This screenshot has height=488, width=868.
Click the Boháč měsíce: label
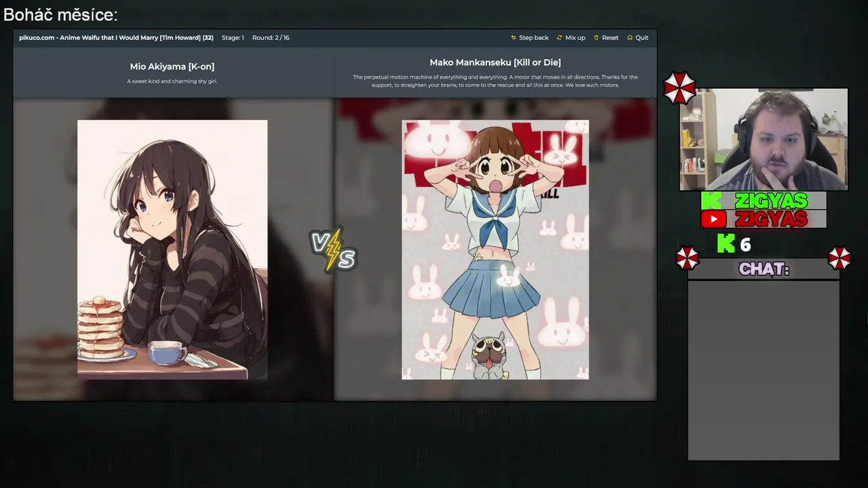(x=60, y=14)
